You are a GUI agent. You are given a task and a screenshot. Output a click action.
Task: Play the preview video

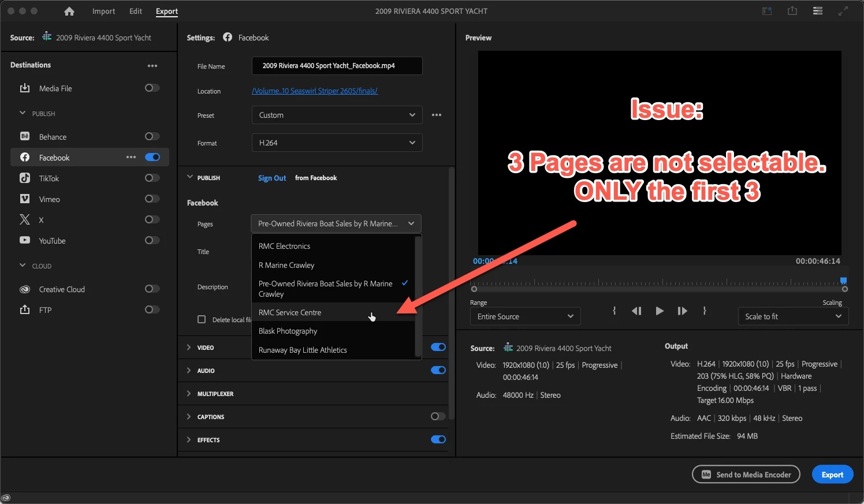660,311
